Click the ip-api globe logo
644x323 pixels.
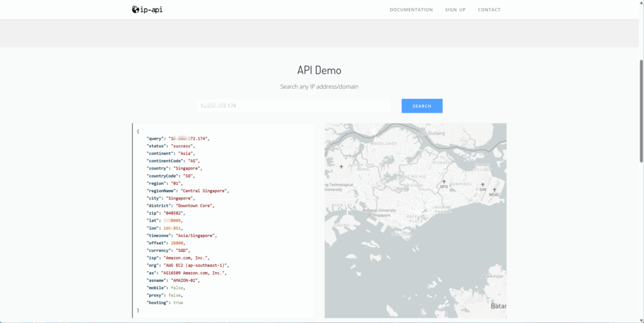147,9
